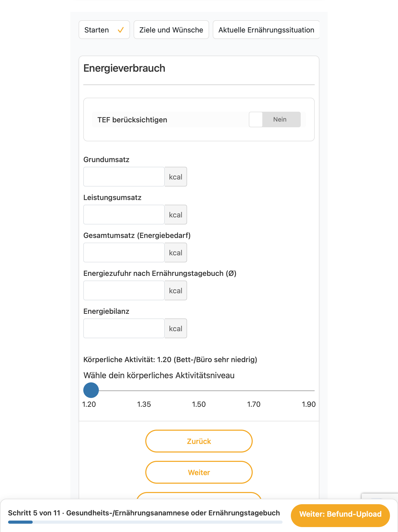Click Weiter: Befund-Upload button
Viewport: 398px width, 532px height.
point(340,514)
